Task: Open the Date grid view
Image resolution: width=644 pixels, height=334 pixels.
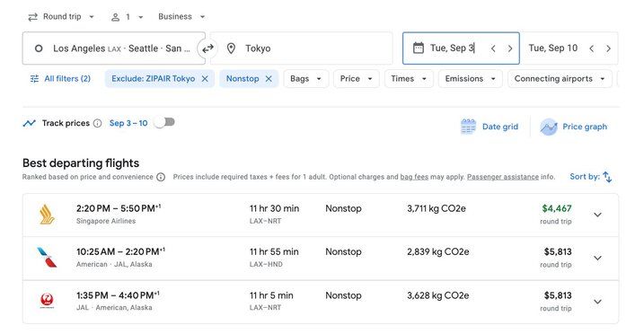Action: (x=490, y=127)
